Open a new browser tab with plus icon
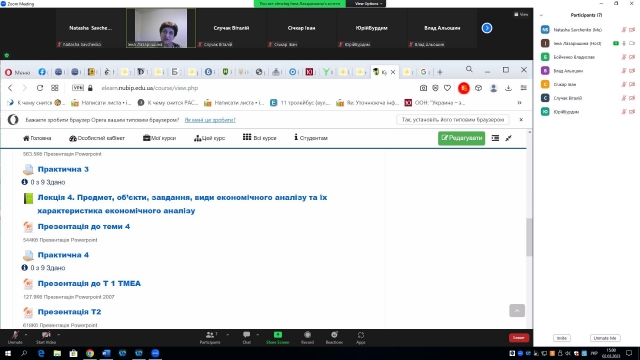Viewport: 640px width, 360px height. (x=440, y=72)
